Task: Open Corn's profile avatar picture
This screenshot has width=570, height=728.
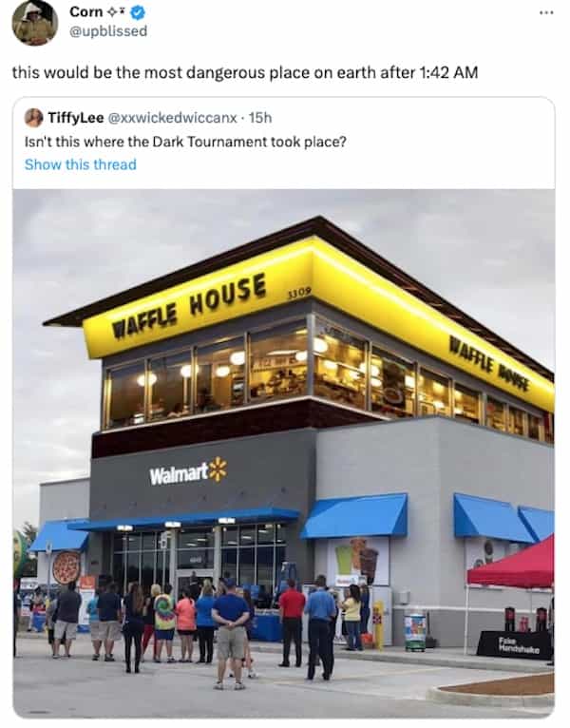Action: 35,22
